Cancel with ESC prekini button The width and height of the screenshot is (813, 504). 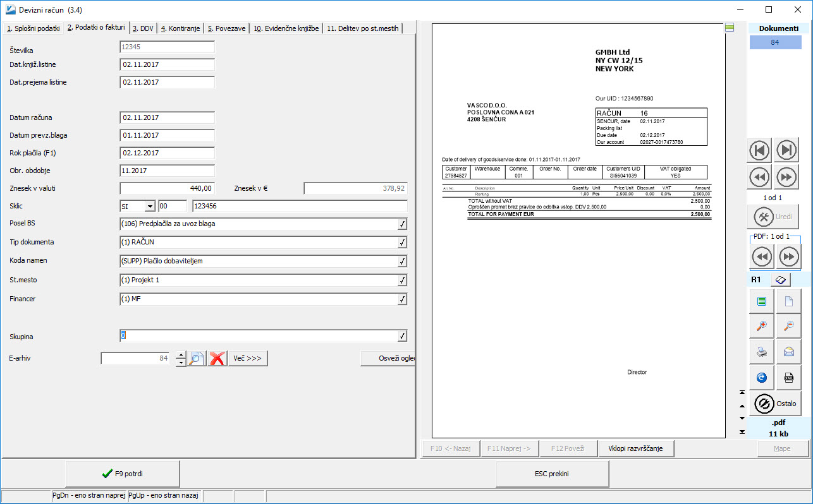553,474
